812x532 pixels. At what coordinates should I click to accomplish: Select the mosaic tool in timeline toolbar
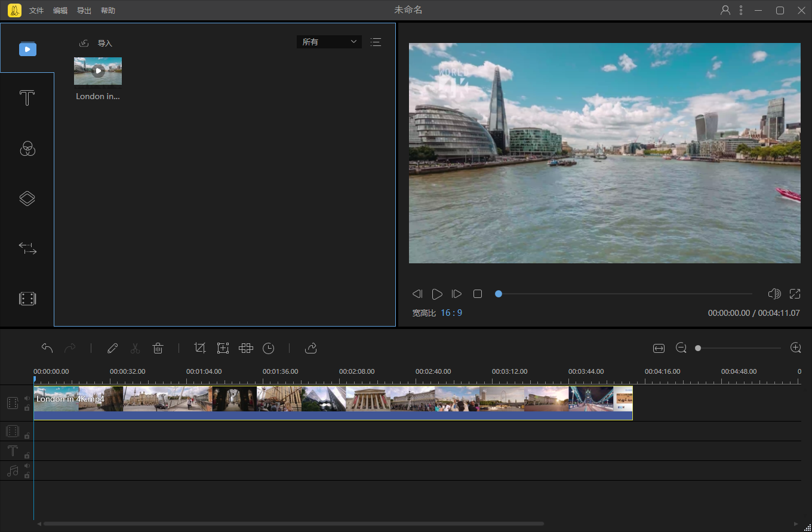[246, 348]
